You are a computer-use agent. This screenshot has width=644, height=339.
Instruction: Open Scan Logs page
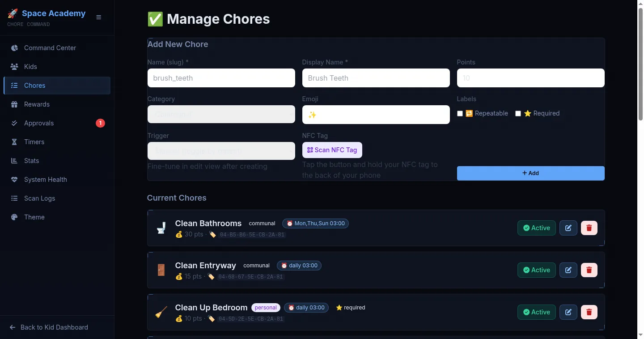pos(57,198)
